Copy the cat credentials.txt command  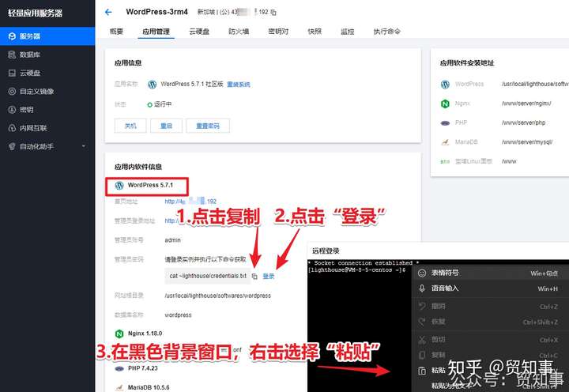click(x=254, y=277)
